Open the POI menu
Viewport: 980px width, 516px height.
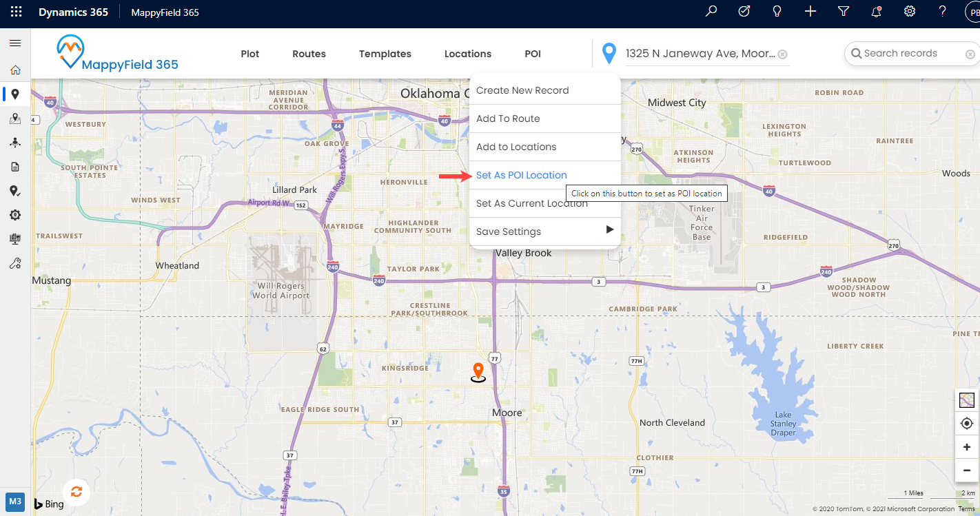point(533,54)
